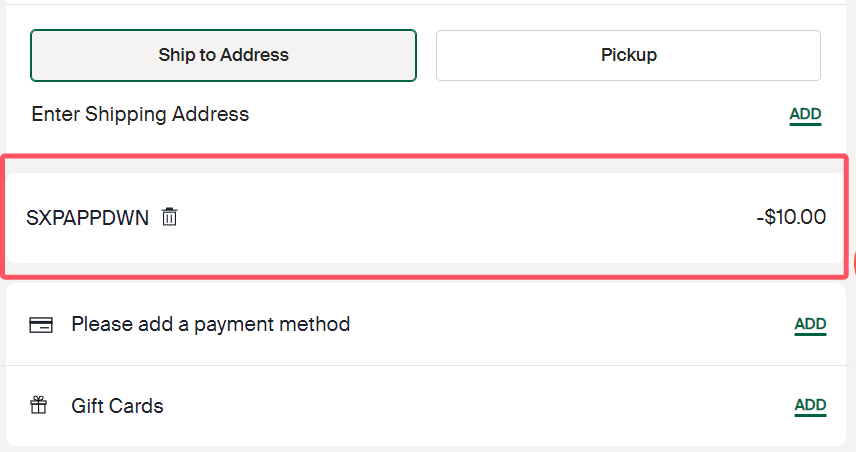Click the Please add a payment method text
856x452 pixels.
tap(210, 324)
